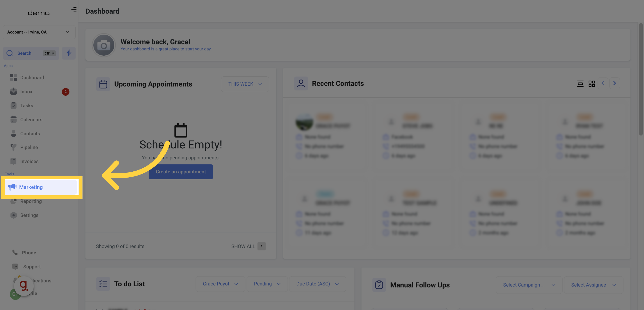Click the Phone handset icon
The image size is (644, 310).
click(x=15, y=253)
